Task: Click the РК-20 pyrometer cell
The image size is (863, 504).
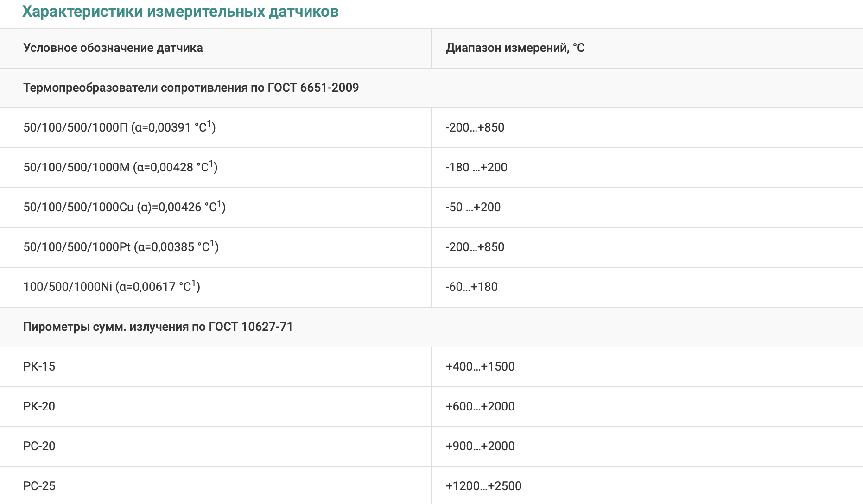Action: [x=39, y=406]
